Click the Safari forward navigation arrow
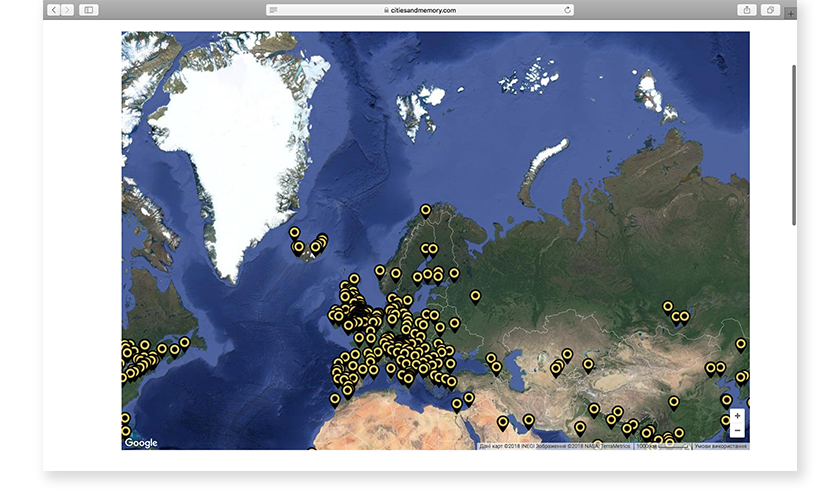The image size is (840, 500). (67, 10)
